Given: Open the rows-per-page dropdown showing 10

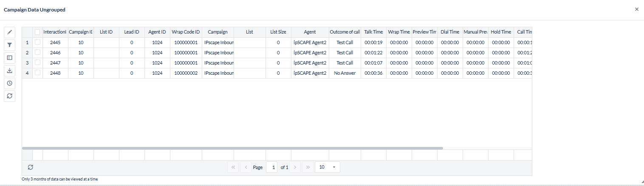Looking at the screenshot, I should (327, 167).
